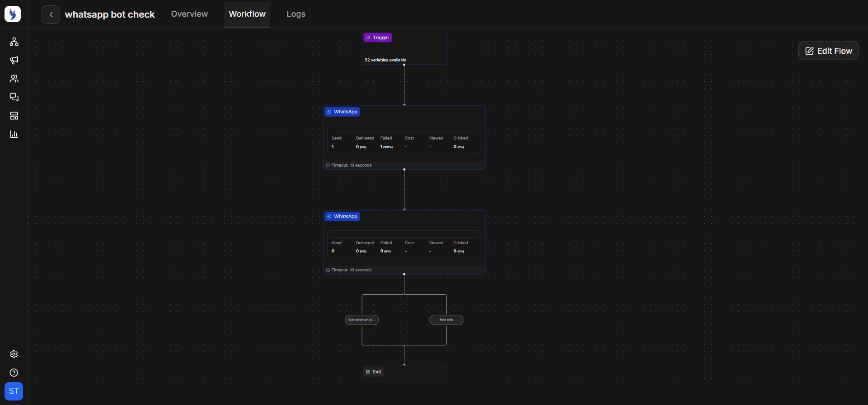
Task: Select the Subscription pl... branch pill
Action: pos(362,320)
